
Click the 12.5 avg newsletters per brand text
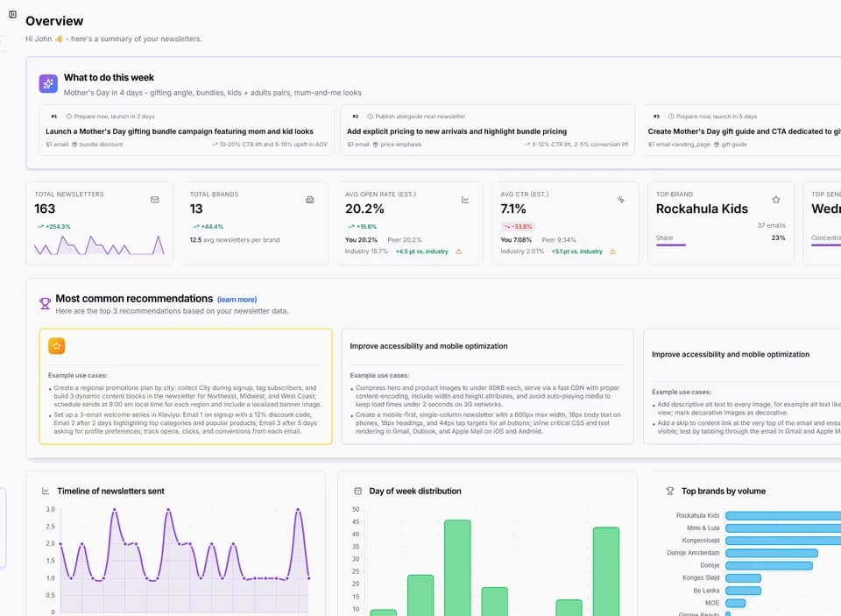235,240
